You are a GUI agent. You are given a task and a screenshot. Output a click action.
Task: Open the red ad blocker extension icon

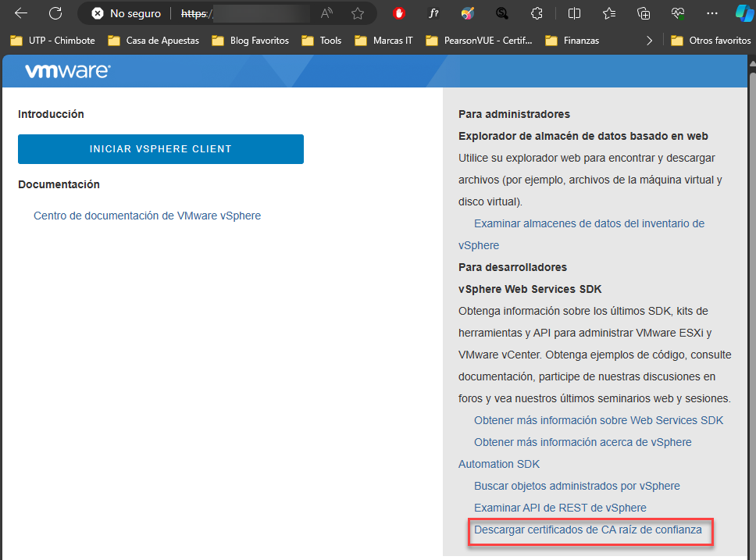pyautogui.click(x=399, y=13)
